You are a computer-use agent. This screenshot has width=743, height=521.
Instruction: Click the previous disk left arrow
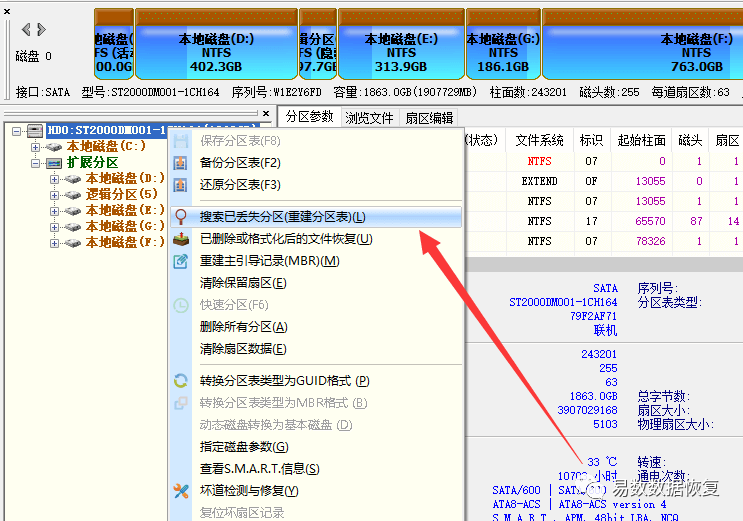coord(26,29)
